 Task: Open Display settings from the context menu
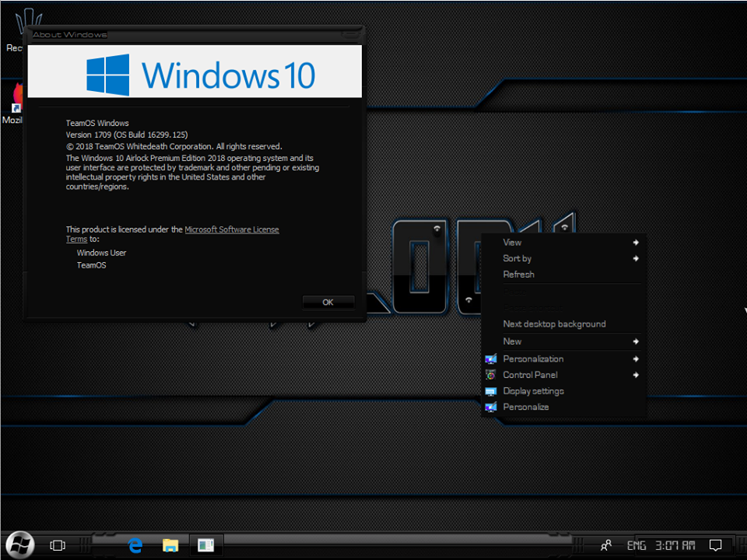563,391
